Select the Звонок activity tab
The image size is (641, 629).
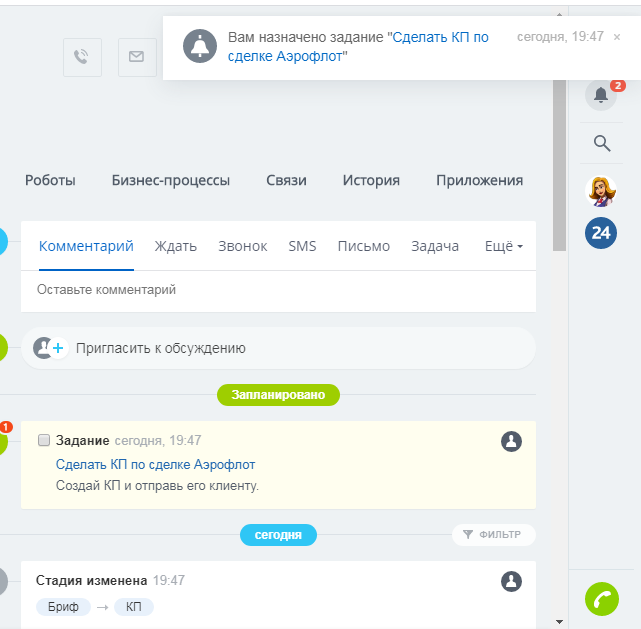click(243, 246)
